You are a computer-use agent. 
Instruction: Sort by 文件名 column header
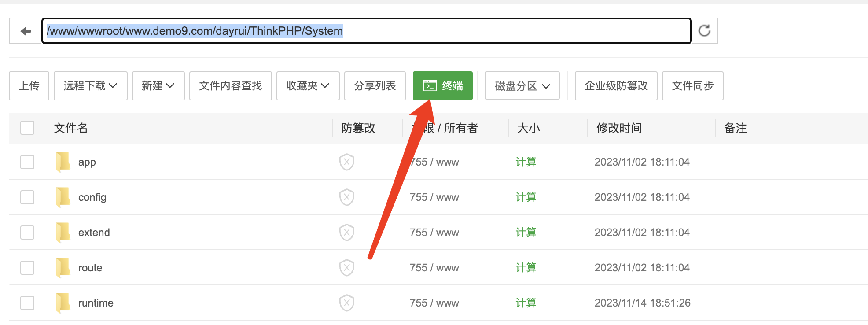pos(71,128)
